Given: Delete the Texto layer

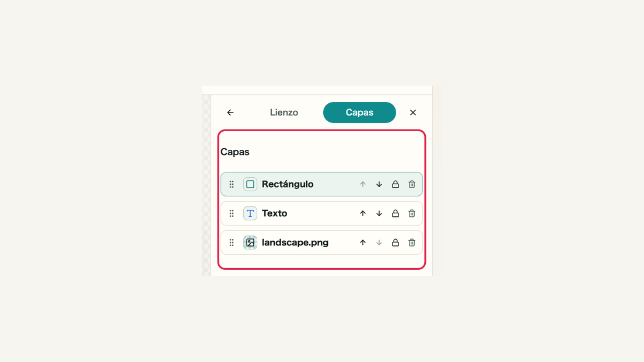Looking at the screenshot, I should (411, 213).
